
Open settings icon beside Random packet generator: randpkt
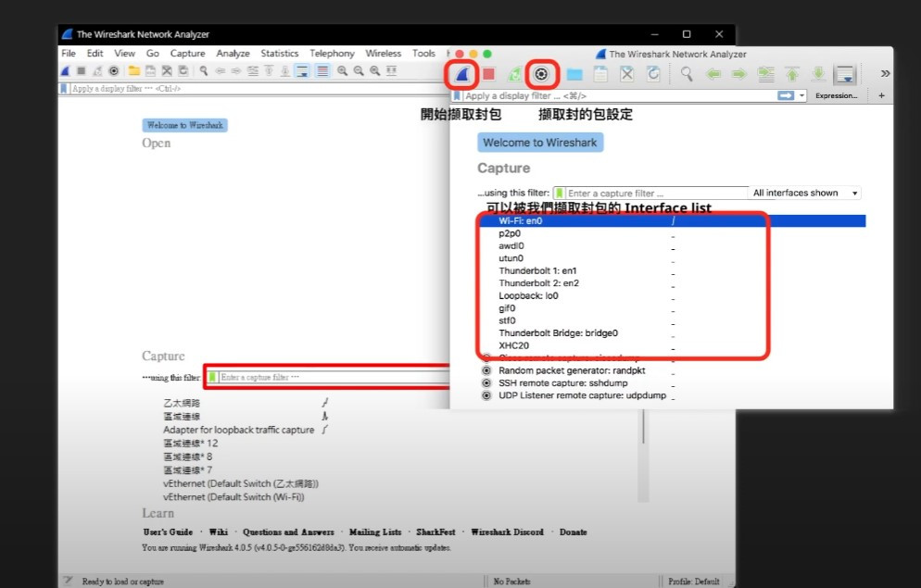click(x=486, y=371)
